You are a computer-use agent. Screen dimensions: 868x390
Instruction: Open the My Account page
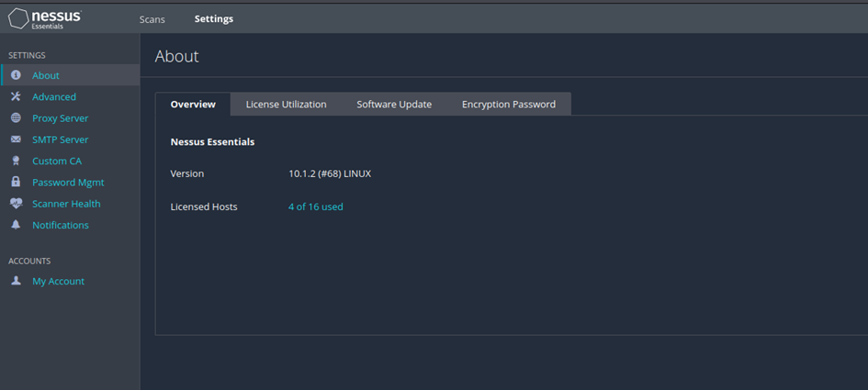coord(58,281)
